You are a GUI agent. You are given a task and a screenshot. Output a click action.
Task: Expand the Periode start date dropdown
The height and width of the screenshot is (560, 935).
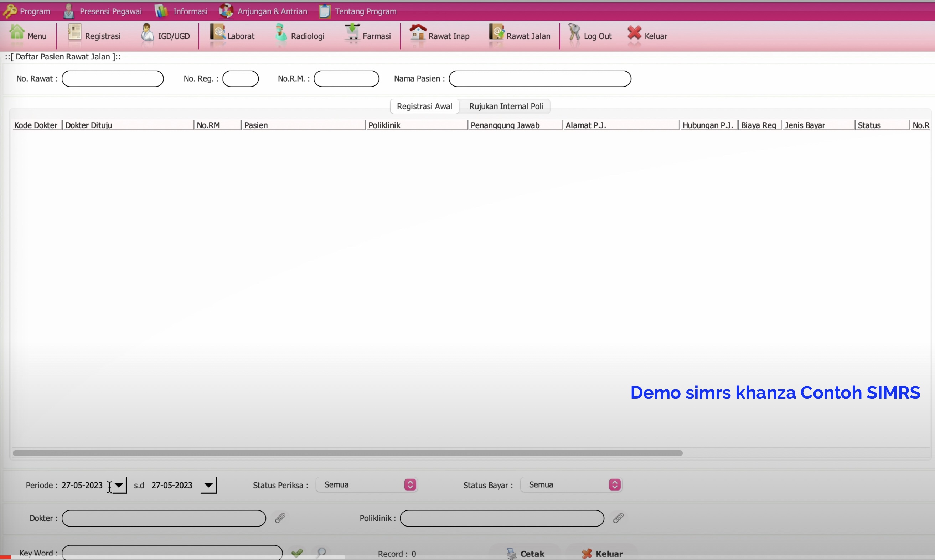coord(119,485)
